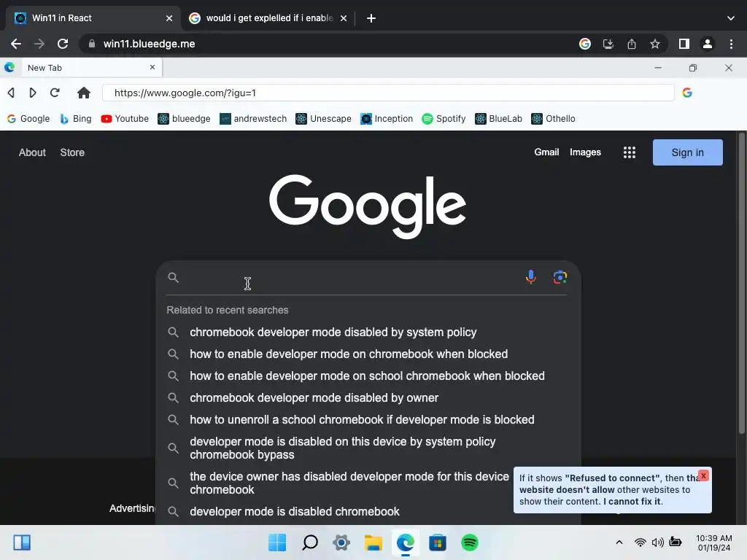This screenshot has width=747, height=560.
Task: Click the install app icon in Chrome address bar
Action: [x=608, y=44]
